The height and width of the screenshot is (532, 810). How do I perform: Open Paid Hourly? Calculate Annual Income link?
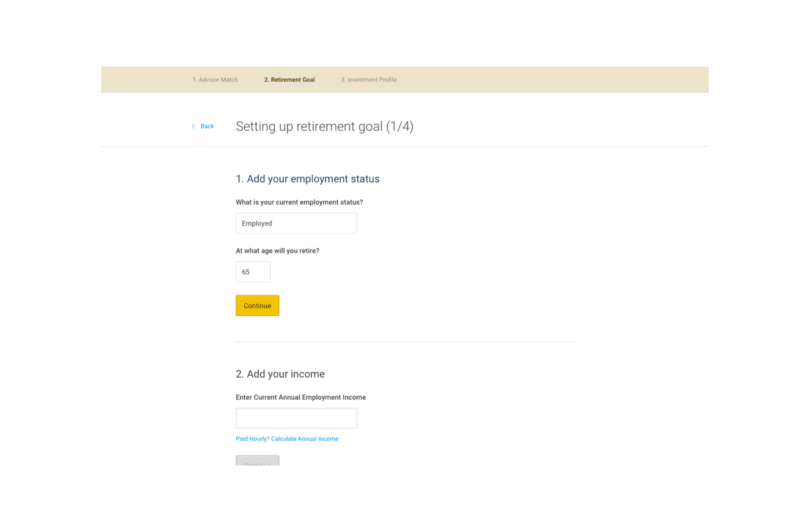(x=287, y=439)
